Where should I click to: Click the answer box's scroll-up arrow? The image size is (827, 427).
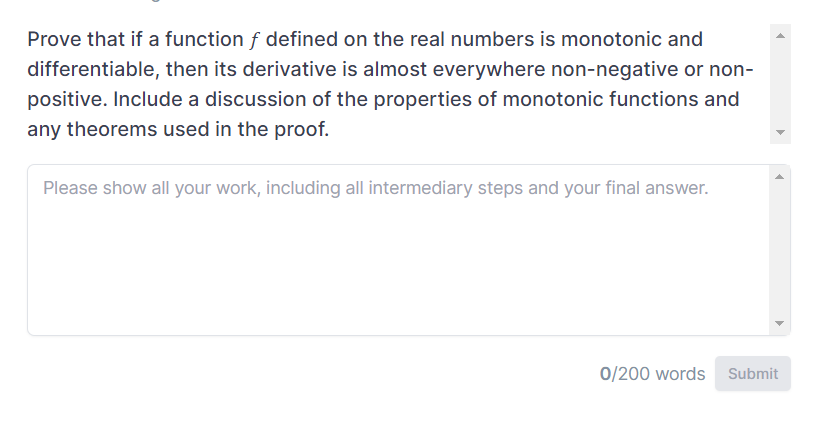781,177
